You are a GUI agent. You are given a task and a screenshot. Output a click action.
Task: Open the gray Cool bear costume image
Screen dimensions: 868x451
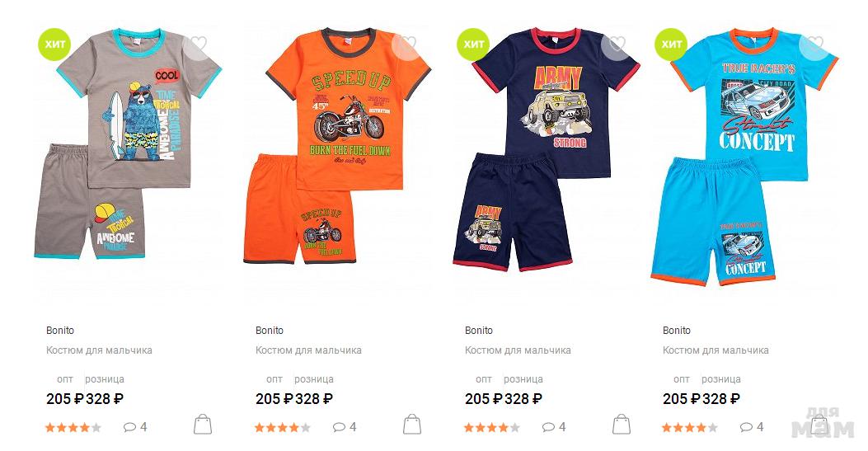pyautogui.click(x=129, y=144)
